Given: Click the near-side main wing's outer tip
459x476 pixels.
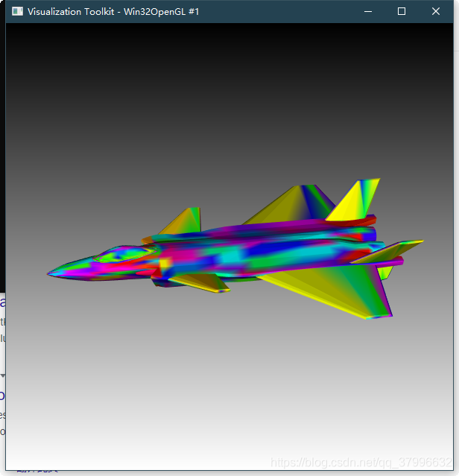Looking at the screenshot, I should [379, 317].
